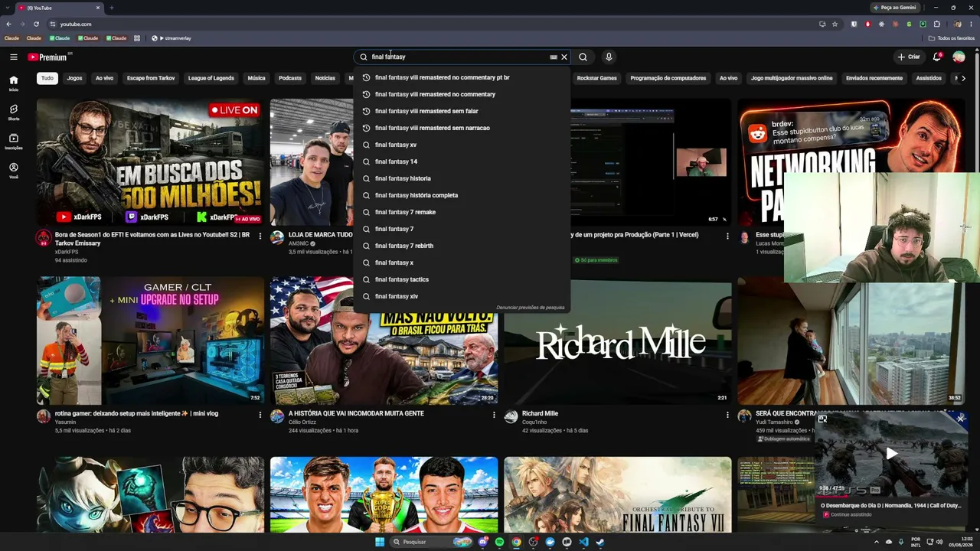Choose suggestion 'final fantasy tactics'
980x551 pixels.
462,279
